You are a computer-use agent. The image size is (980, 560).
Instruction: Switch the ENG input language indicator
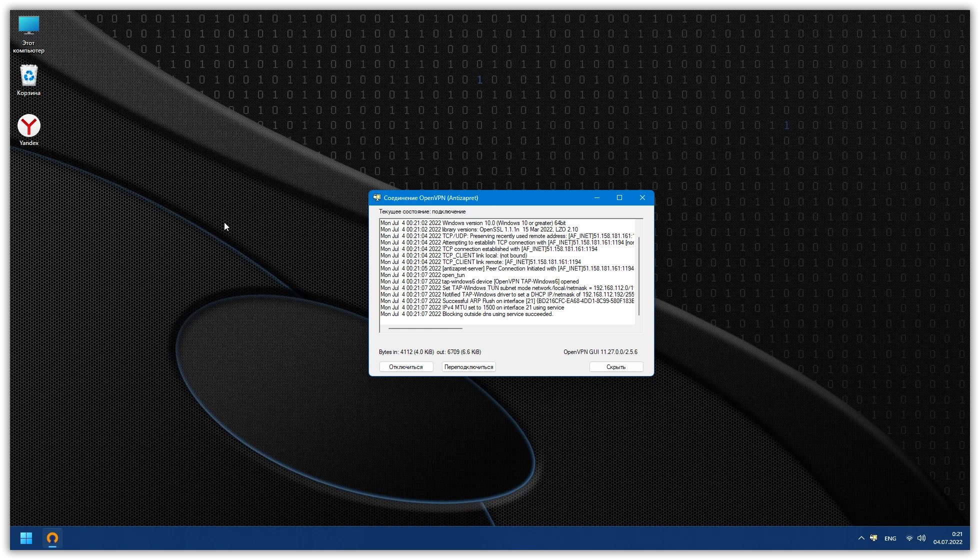pos(890,538)
